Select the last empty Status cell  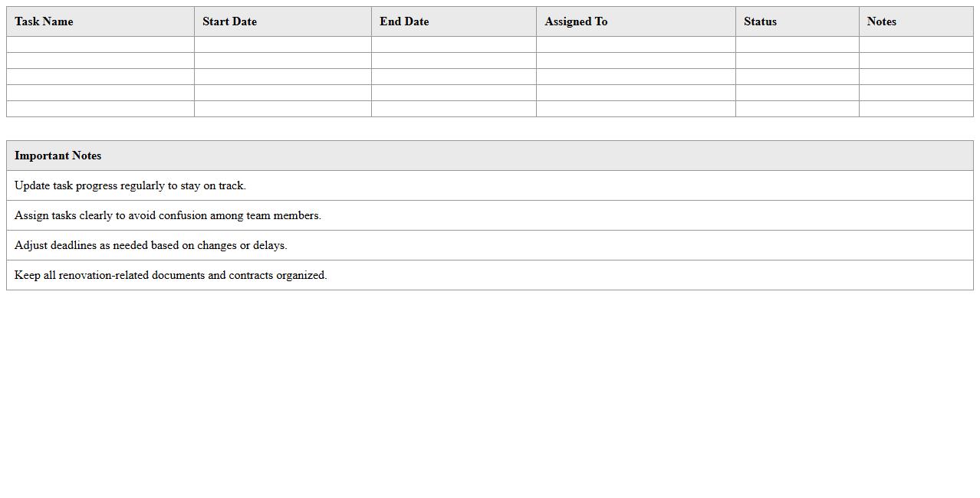click(797, 109)
